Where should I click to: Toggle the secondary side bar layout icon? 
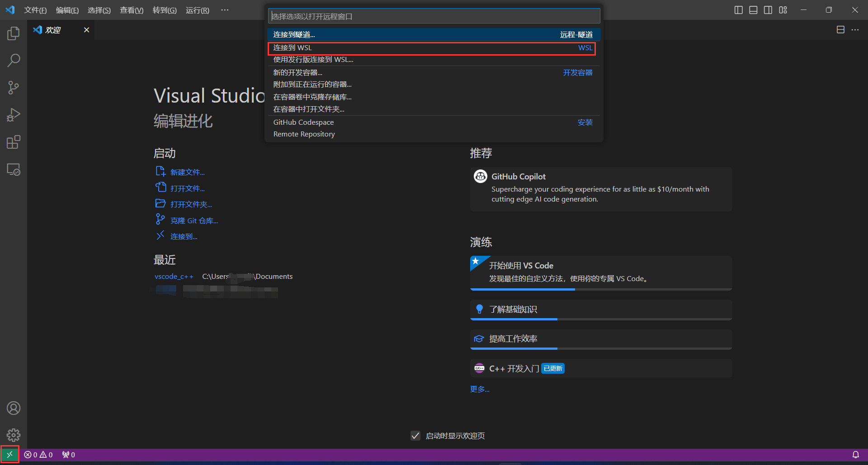click(768, 10)
